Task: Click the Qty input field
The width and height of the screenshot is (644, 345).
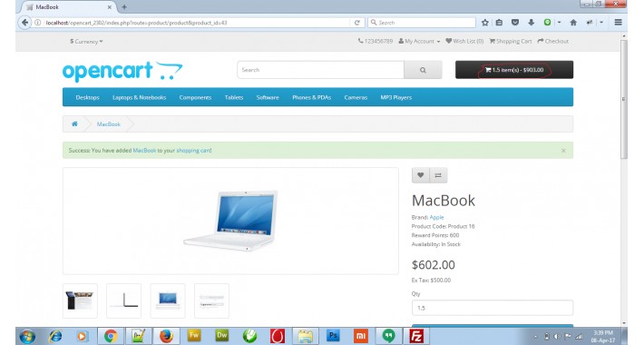Action: click(x=493, y=308)
